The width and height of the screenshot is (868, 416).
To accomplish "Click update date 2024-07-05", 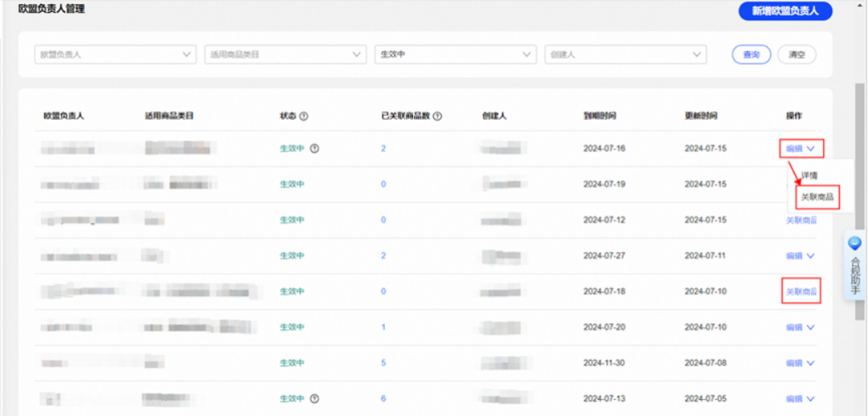I will coord(706,398).
